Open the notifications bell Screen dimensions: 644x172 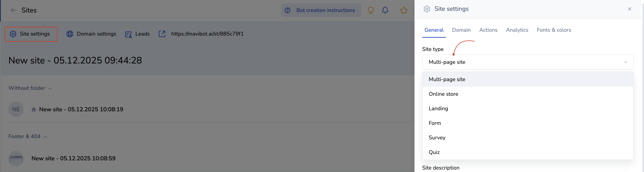click(385, 10)
